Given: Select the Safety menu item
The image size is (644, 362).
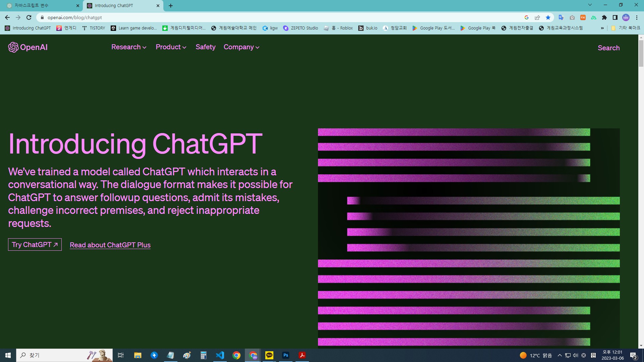Looking at the screenshot, I should point(206,47).
